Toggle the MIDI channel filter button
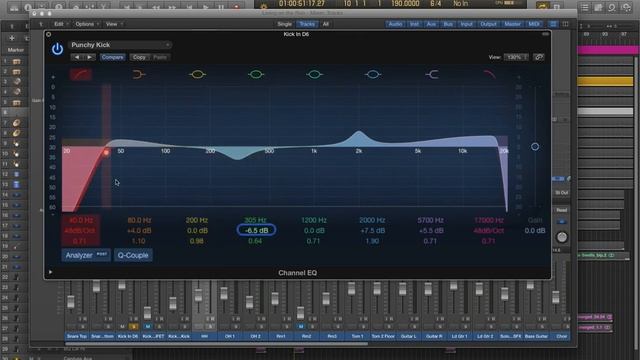 click(x=534, y=24)
